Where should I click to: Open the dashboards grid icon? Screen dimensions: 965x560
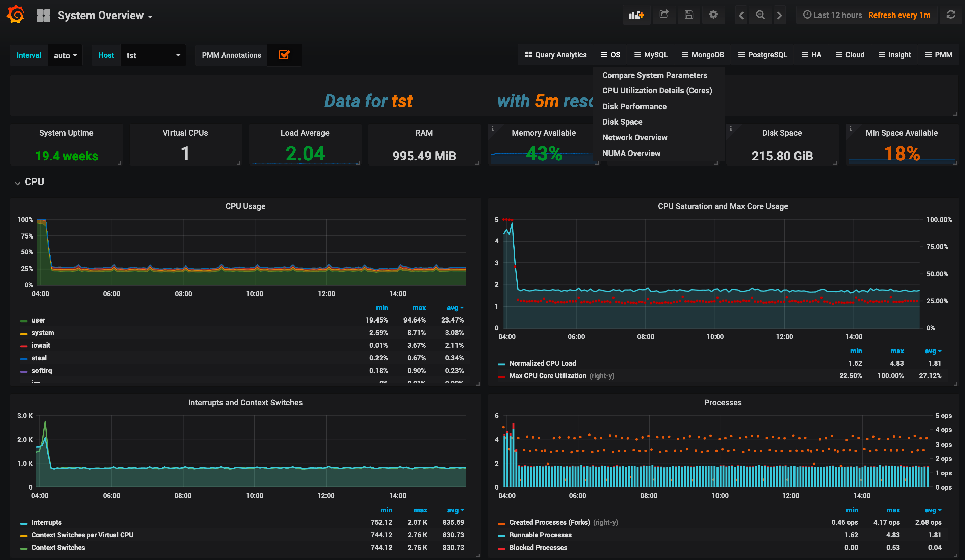[44, 15]
